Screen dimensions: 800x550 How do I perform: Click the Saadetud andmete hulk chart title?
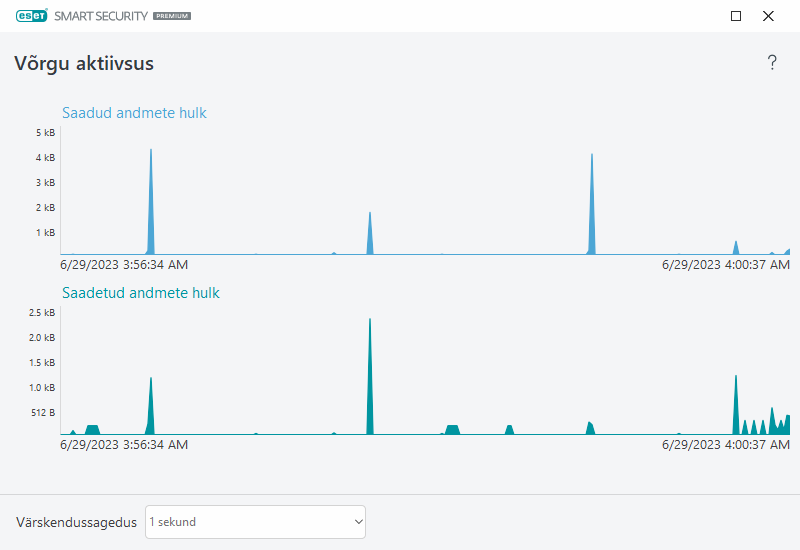coord(140,293)
